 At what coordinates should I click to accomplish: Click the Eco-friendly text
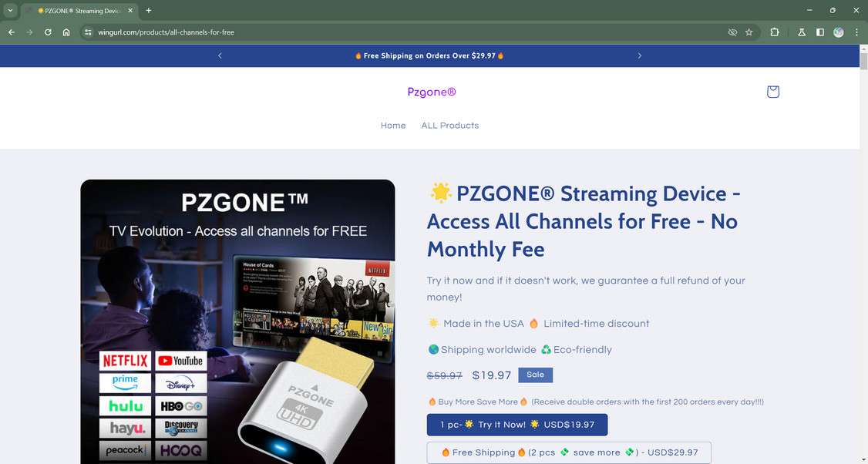tap(582, 350)
